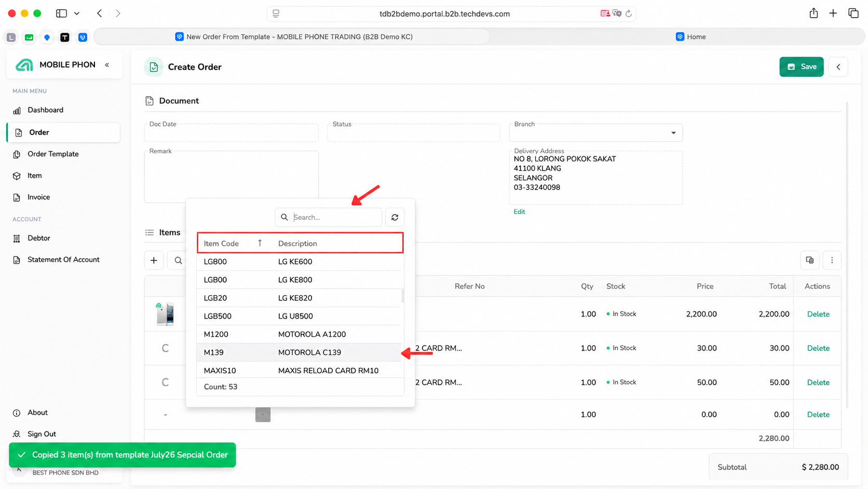Add a new item row with plus button
The image size is (868, 489).
coord(154,260)
